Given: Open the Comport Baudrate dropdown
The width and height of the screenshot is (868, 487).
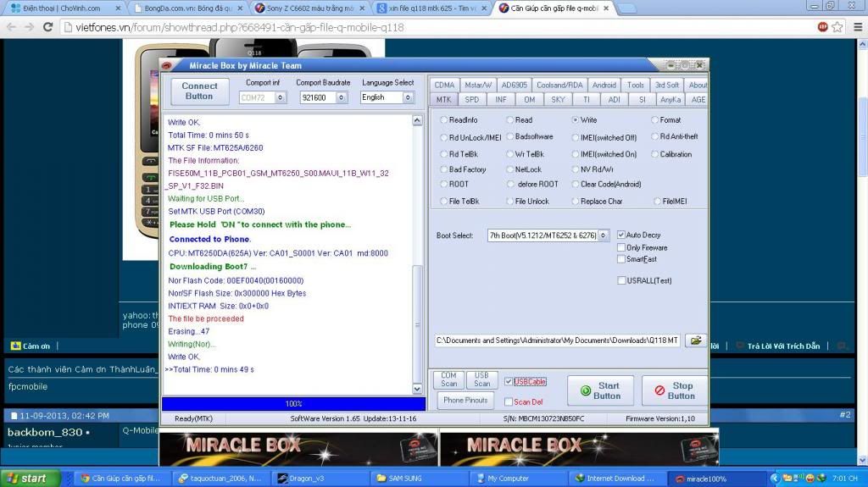Looking at the screenshot, I should pyautogui.click(x=342, y=97).
